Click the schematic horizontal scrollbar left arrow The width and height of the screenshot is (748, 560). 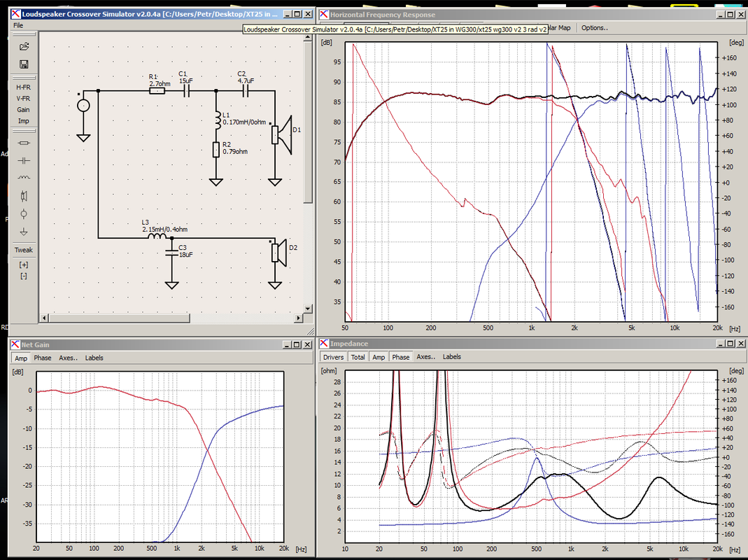click(44, 318)
